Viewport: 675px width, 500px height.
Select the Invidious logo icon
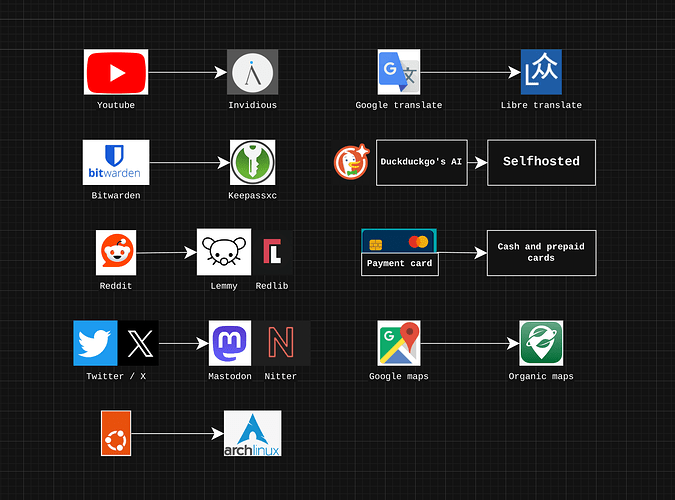click(252, 72)
